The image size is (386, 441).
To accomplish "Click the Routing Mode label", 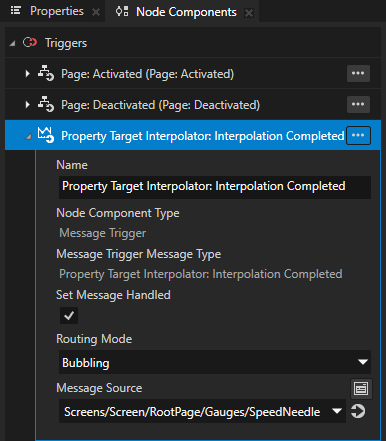I will pyautogui.click(x=94, y=339).
